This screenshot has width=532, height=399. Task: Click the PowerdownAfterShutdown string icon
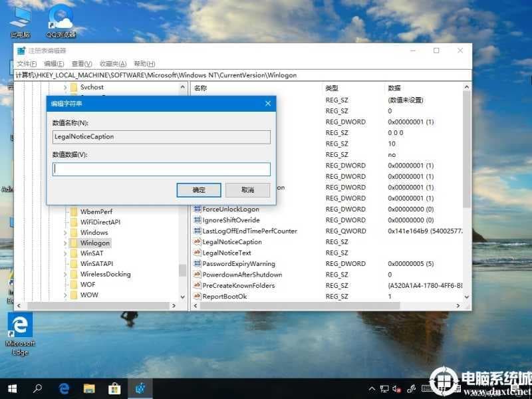[197, 275]
